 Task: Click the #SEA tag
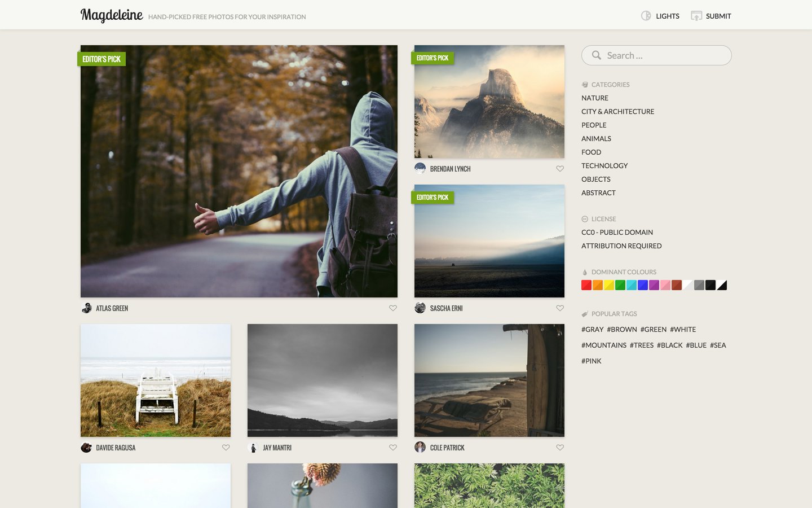718,345
